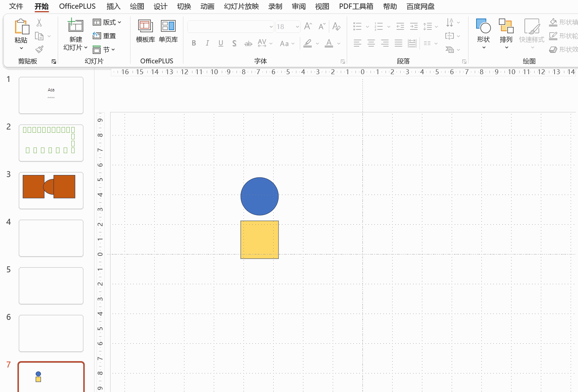Screen dimensions: 578x392
Task: Select the Format Painter brush icon
Action: 39,49
